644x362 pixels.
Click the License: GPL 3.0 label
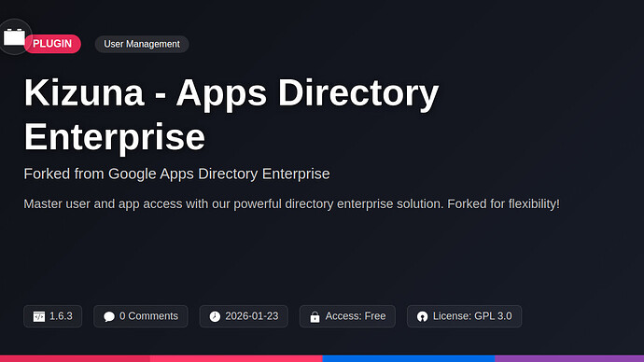tap(472, 316)
